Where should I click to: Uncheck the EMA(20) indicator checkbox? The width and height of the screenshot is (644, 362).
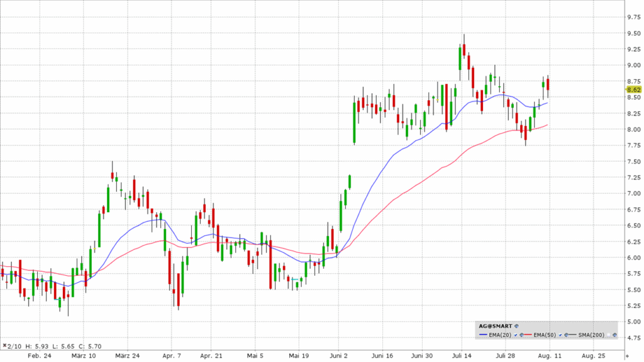point(516,335)
